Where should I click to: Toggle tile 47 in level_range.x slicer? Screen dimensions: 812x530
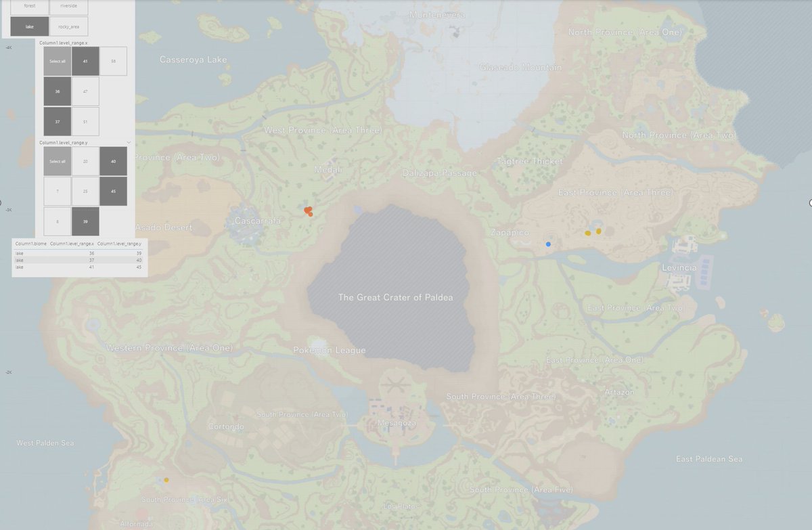click(85, 91)
